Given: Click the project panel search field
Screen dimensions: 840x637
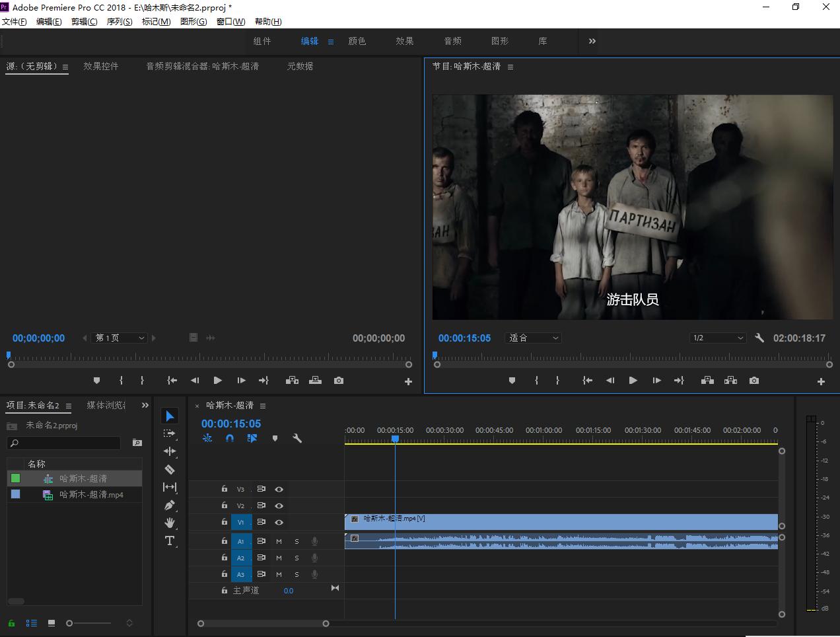Looking at the screenshot, I should click(x=66, y=443).
